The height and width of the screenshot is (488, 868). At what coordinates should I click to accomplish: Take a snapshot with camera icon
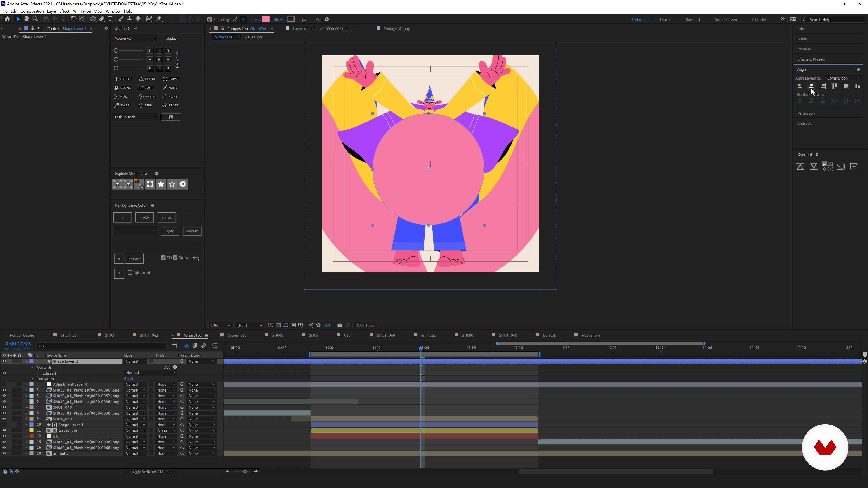[340, 325]
